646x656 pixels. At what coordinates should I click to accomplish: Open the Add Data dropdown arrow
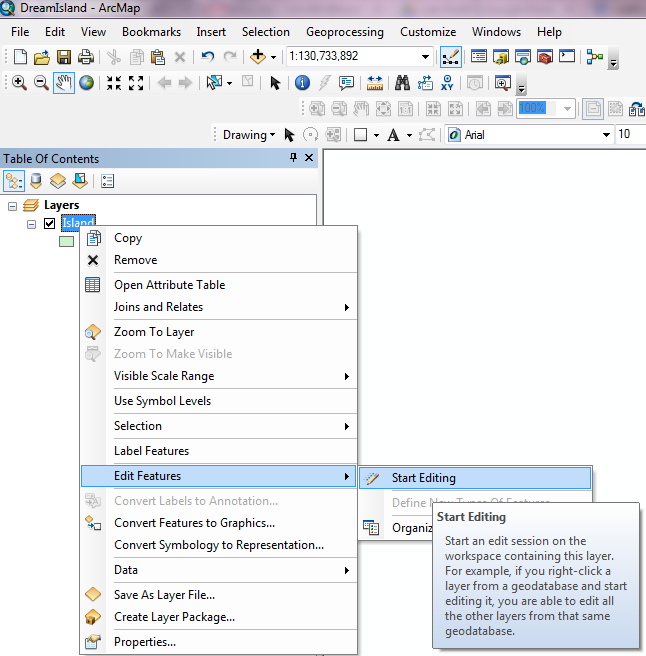pyautogui.click(x=273, y=57)
